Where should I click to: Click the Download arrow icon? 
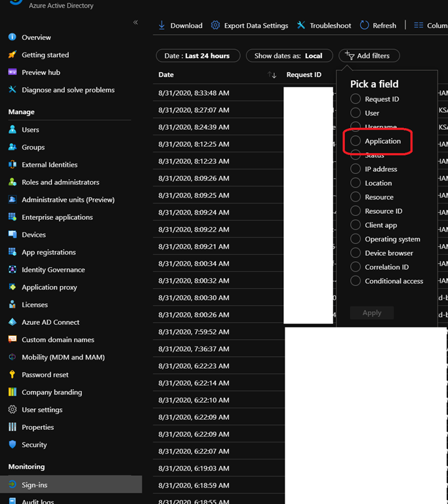pyautogui.click(x=161, y=26)
